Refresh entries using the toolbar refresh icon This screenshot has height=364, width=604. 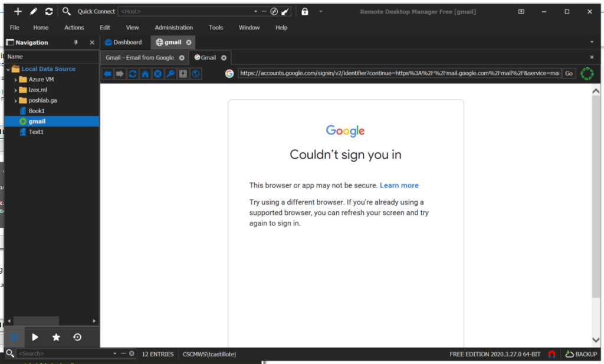click(x=50, y=11)
